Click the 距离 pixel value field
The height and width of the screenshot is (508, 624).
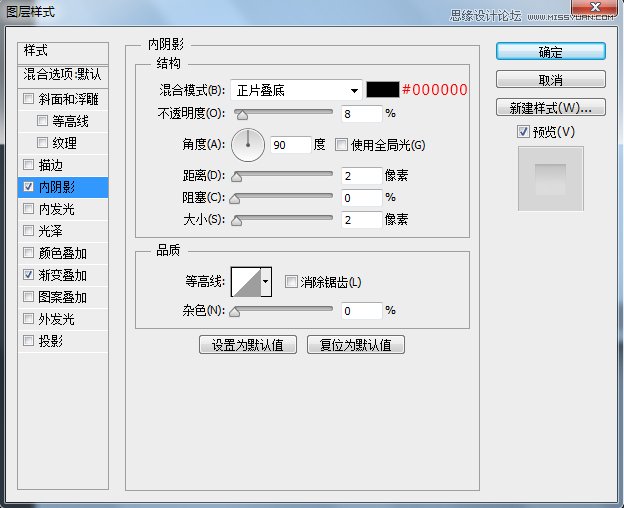[x=361, y=176]
